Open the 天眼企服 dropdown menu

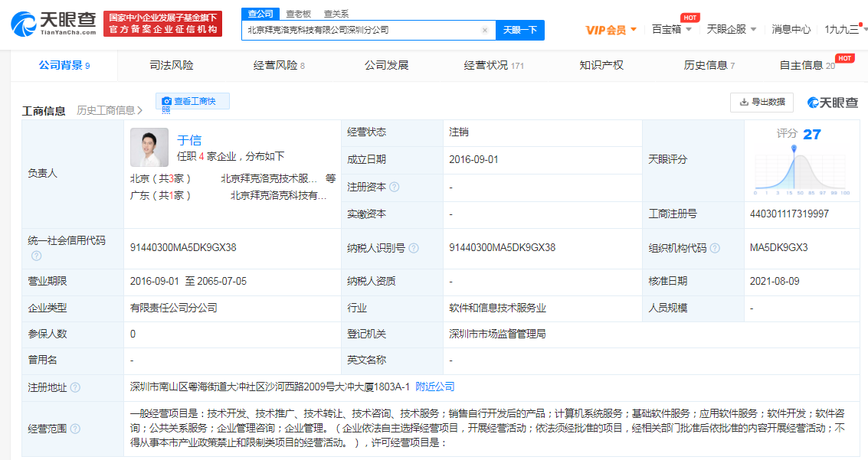coord(732,29)
